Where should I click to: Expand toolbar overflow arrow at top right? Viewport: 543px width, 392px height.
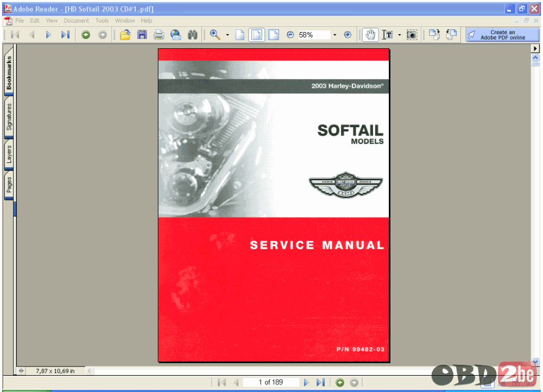[x=535, y=48]
